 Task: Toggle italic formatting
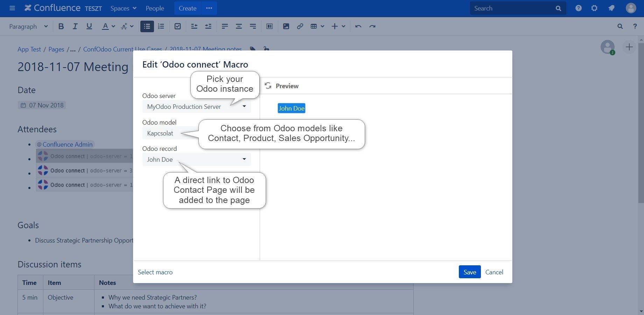pos(75,26)
